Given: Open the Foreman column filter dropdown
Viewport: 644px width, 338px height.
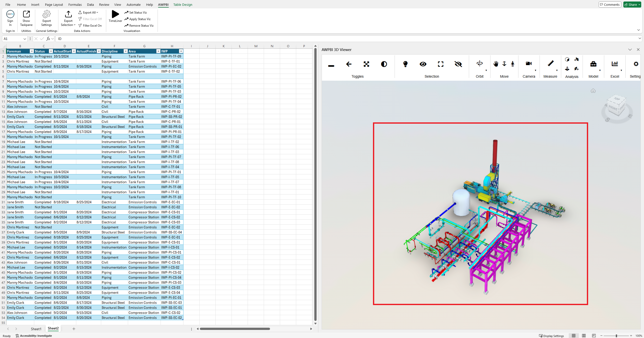Looking at the screenshot, I should (32, 51).
